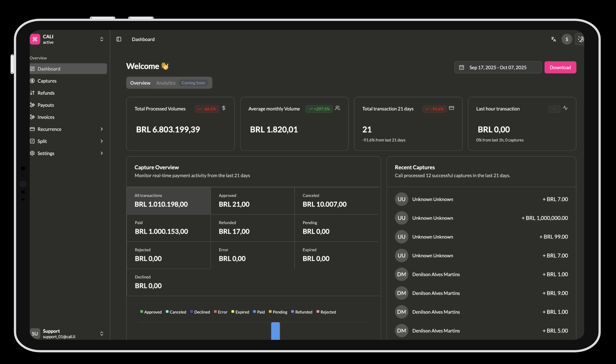The height and width of the screenshot is (364, 616).
Task: Expand the Split submenu chevron
Action: point(101,141)
